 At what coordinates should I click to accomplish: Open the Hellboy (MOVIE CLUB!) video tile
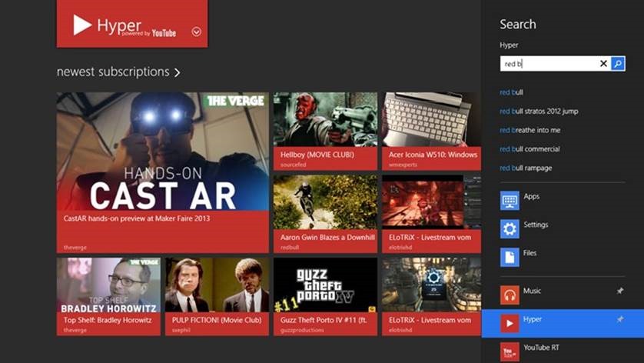click(x=325, y=131)
